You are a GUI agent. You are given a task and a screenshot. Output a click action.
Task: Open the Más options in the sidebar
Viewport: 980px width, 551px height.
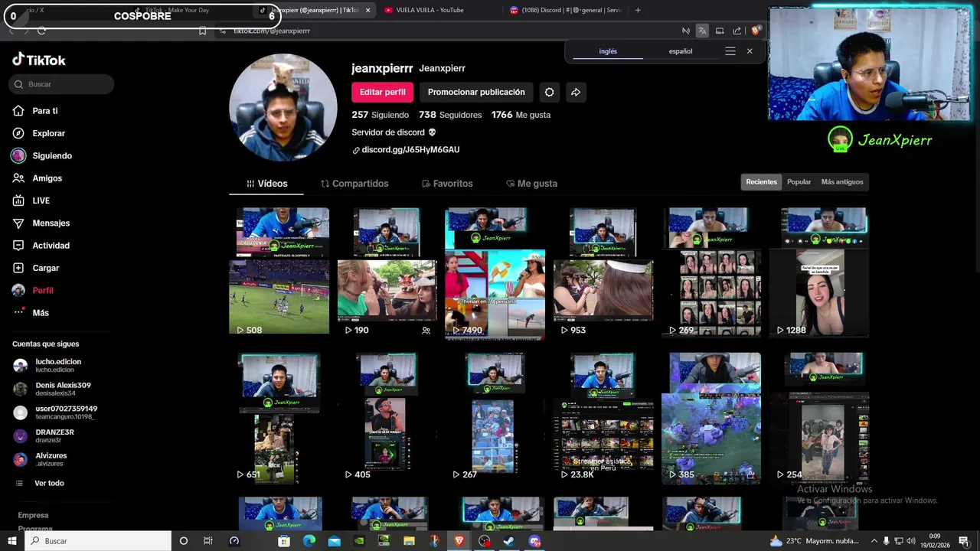pyautogui.click(x=40, y=313)
